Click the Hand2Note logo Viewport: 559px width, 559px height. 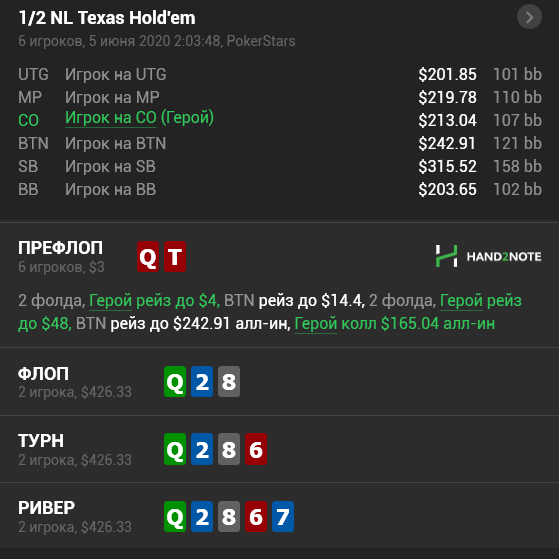pyautogui.click(x=488, y=256)
